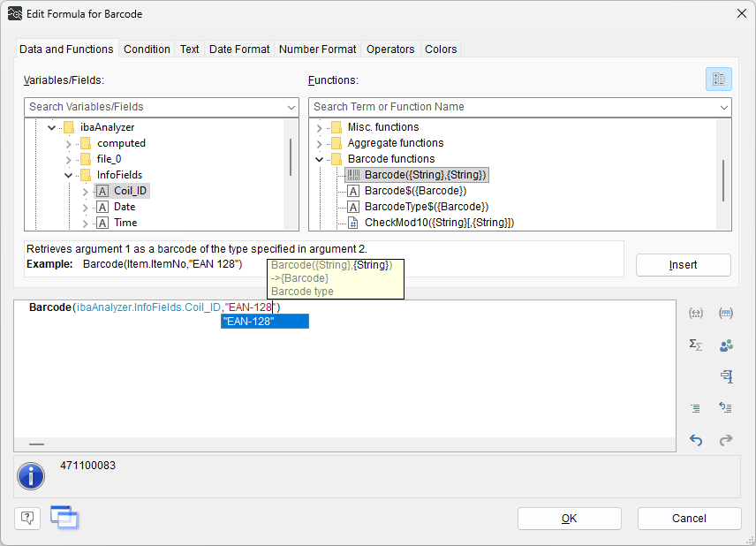
Task: Redo the formula edit
Action: point(726,439)
